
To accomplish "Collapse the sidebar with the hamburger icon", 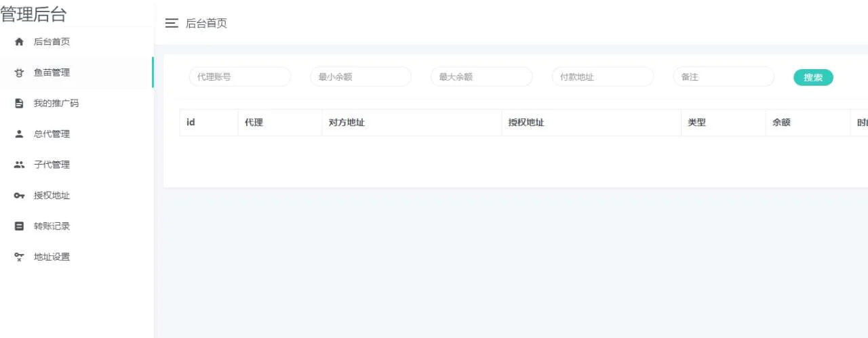I will [x=172, y=23].
